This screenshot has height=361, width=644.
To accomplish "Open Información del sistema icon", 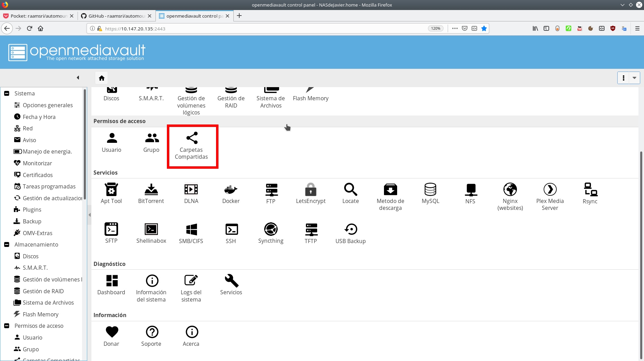I will pyautogui.click(x=151, y=288).
